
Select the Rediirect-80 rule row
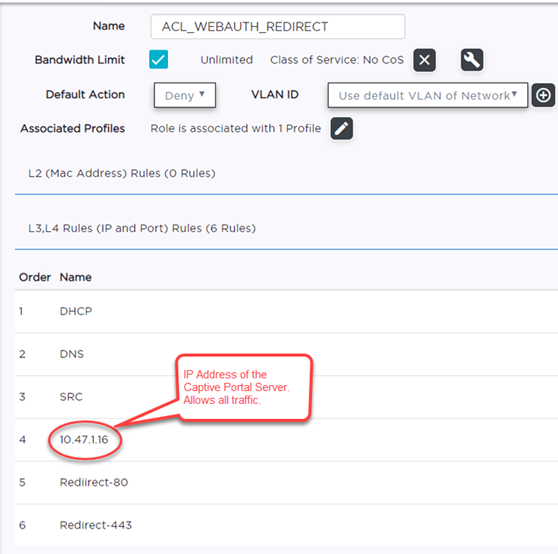[x=286, y=482]
